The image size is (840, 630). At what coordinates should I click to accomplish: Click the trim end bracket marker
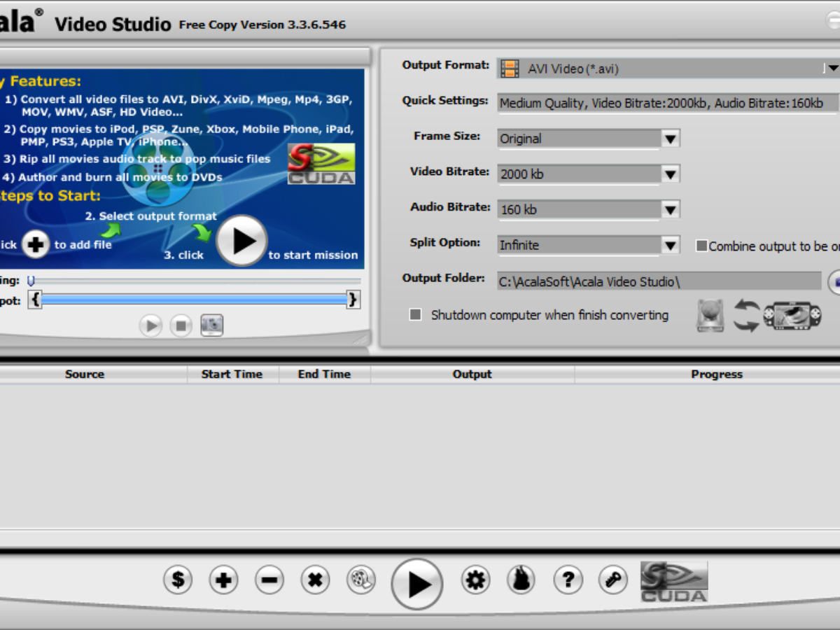(x=353, y=300)
